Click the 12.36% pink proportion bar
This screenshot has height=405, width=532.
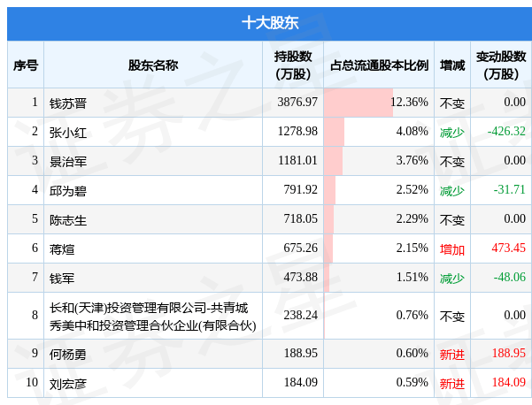(x=358, y=103)
